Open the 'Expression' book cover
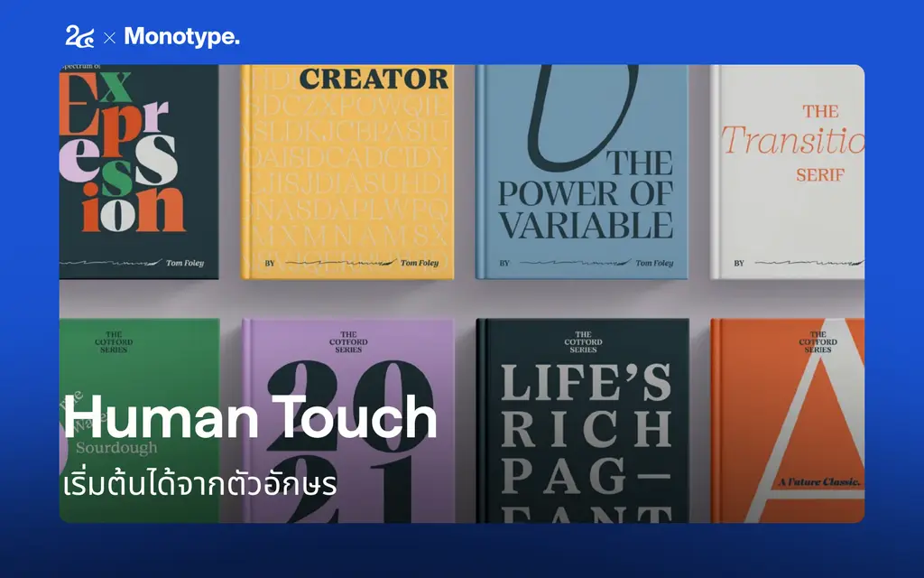The image size is (924, 578). pyautogui.click(x=139, y=172)
